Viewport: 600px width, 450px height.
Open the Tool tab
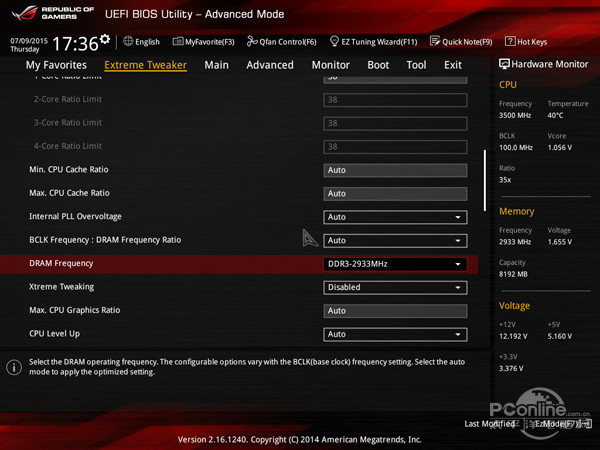[416, 65]
